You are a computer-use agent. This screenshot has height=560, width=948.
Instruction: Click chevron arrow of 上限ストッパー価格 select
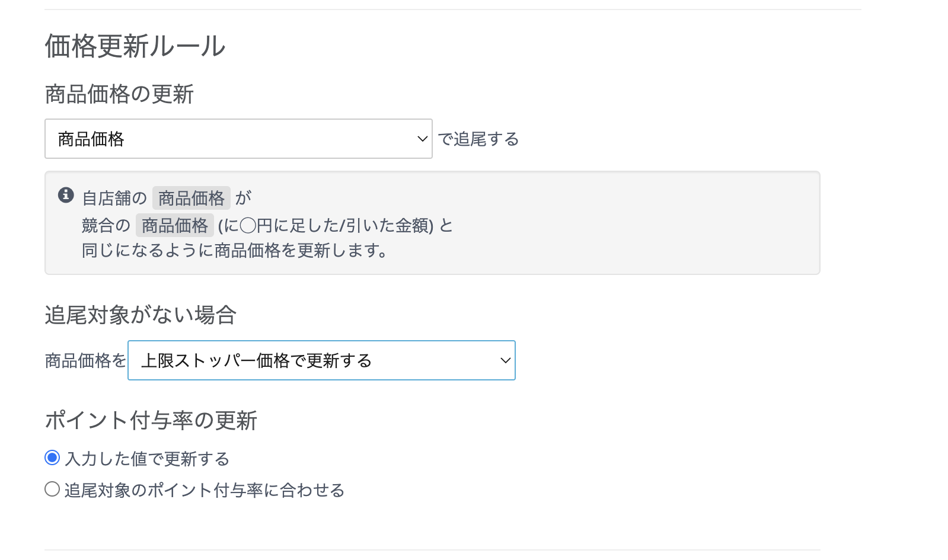coord(505,360)
